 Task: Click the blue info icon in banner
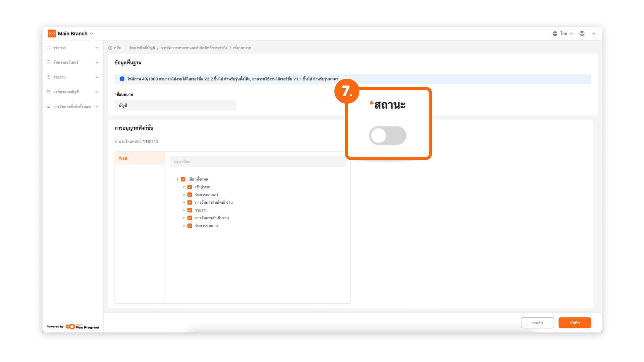click(122, 79)
